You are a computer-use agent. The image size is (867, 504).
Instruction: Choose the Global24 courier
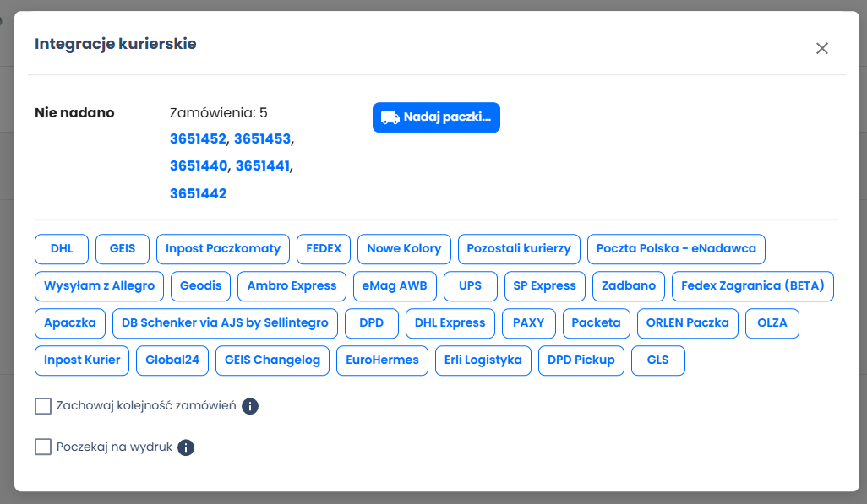[x=172, y=360]
